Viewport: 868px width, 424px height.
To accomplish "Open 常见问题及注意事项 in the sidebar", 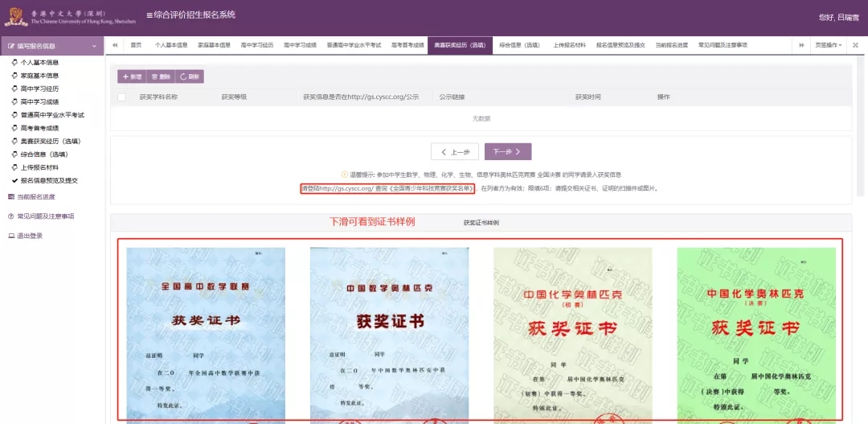I will pos(45,216).
